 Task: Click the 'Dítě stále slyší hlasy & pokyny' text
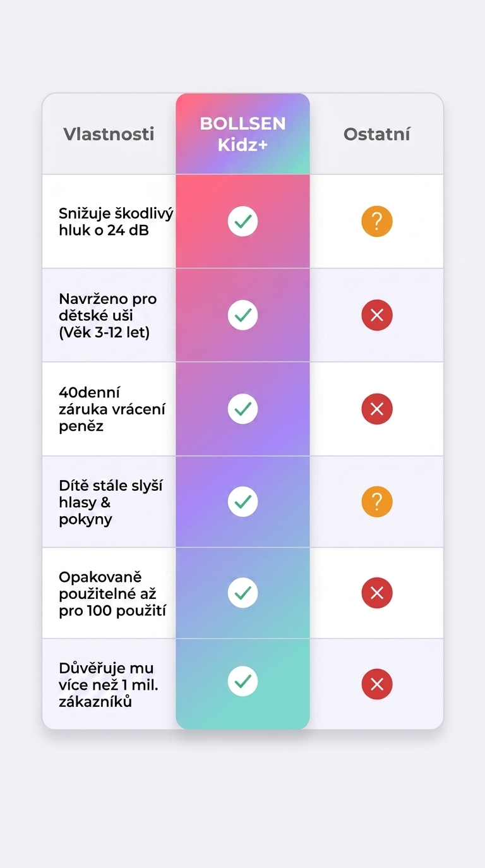tap(111, 502)
